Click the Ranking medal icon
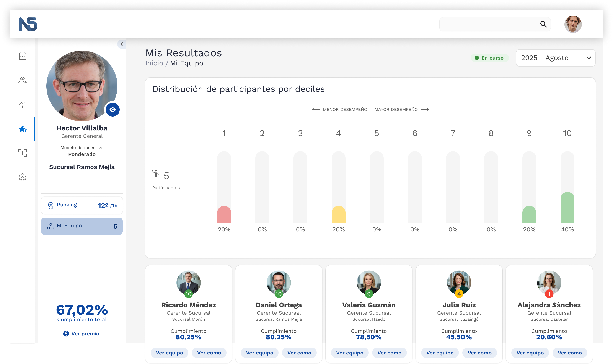 (51, 205)
